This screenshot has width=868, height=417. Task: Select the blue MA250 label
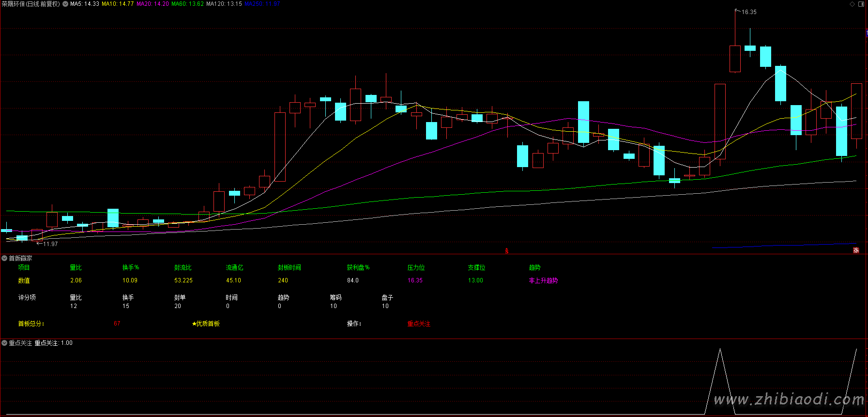click(262, 4)
